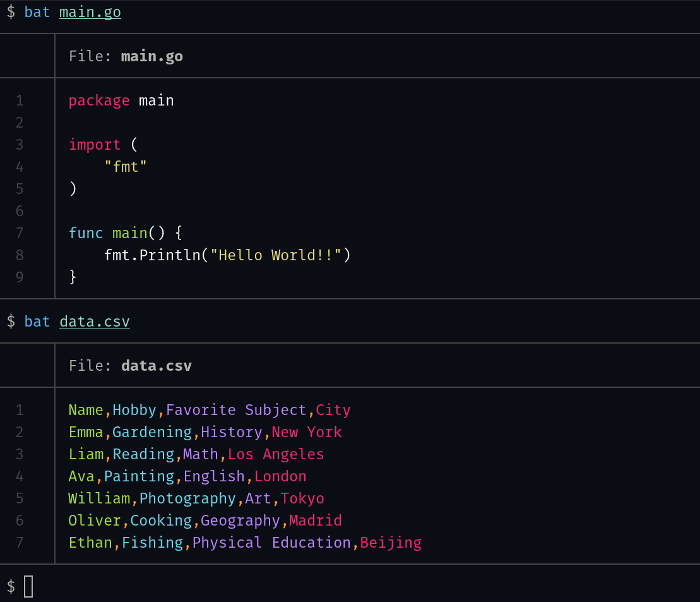Click the "Favorite Subject" CSV header

tap(236, 410)
